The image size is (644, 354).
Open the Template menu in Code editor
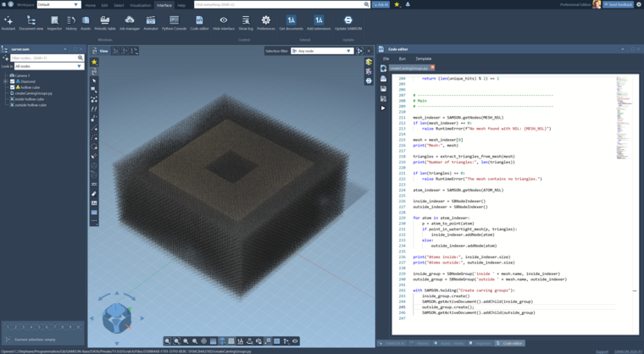(423, 58)
